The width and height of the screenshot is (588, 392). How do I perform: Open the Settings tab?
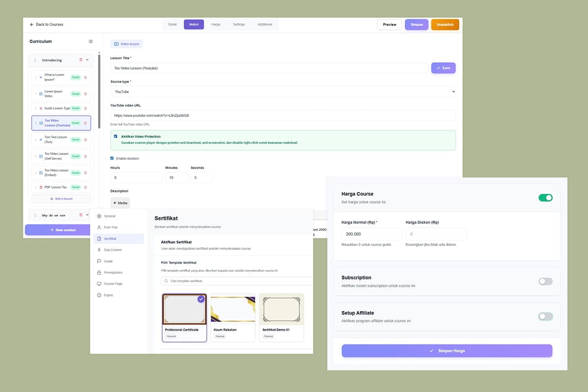[239, 24]
